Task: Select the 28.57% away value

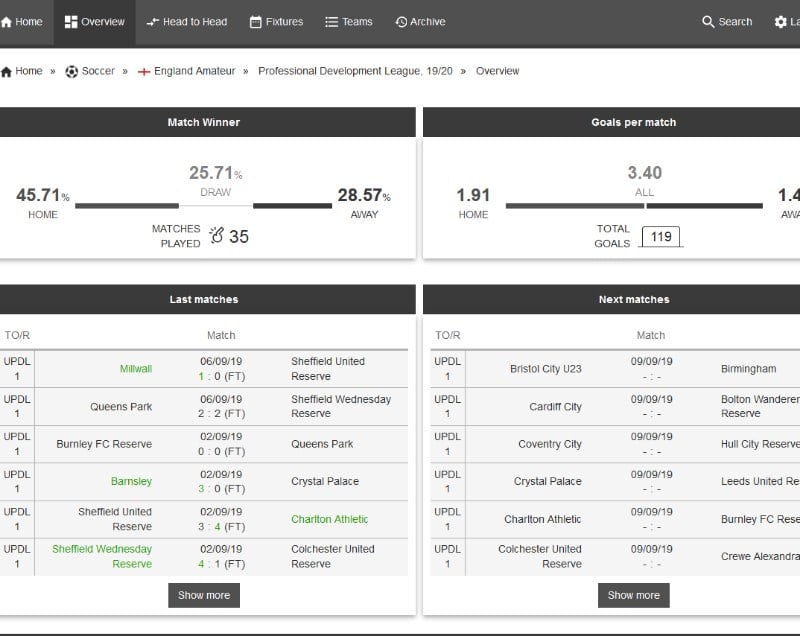Action: coord(364,195)
